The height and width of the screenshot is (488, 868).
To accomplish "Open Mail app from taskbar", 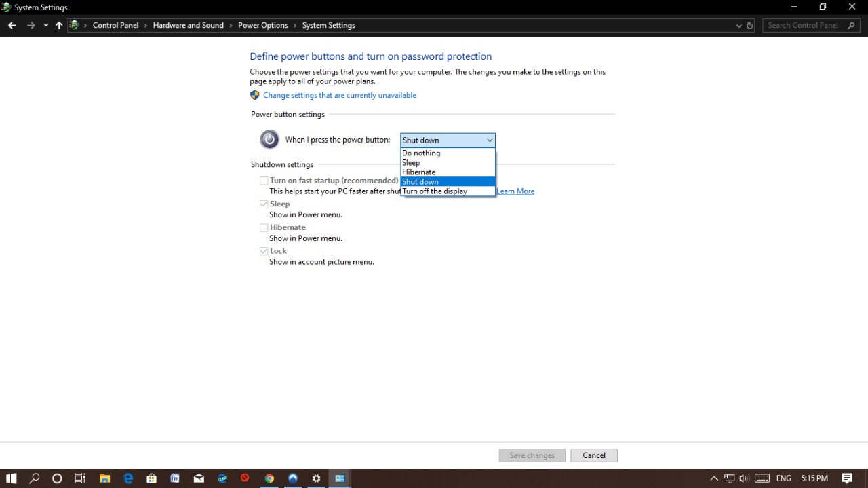I will tap(199, 478).
